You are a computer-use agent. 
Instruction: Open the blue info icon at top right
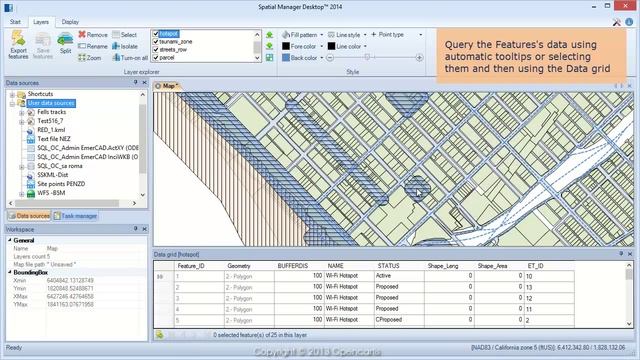click(x=629, y=22)
